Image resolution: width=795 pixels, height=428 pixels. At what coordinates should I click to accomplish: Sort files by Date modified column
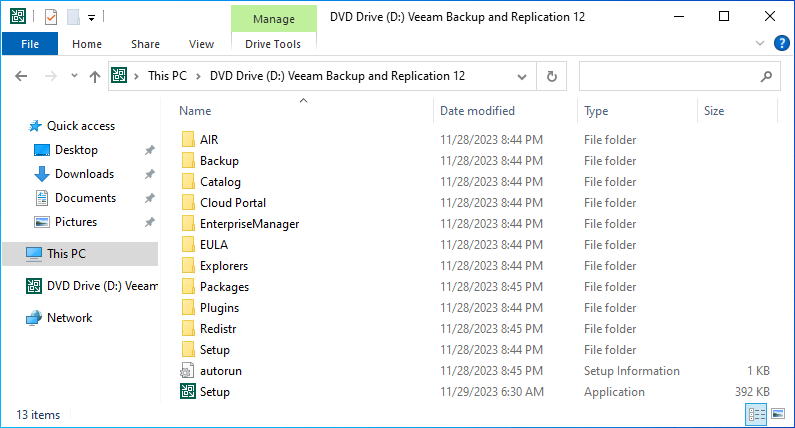click(477, 111)
